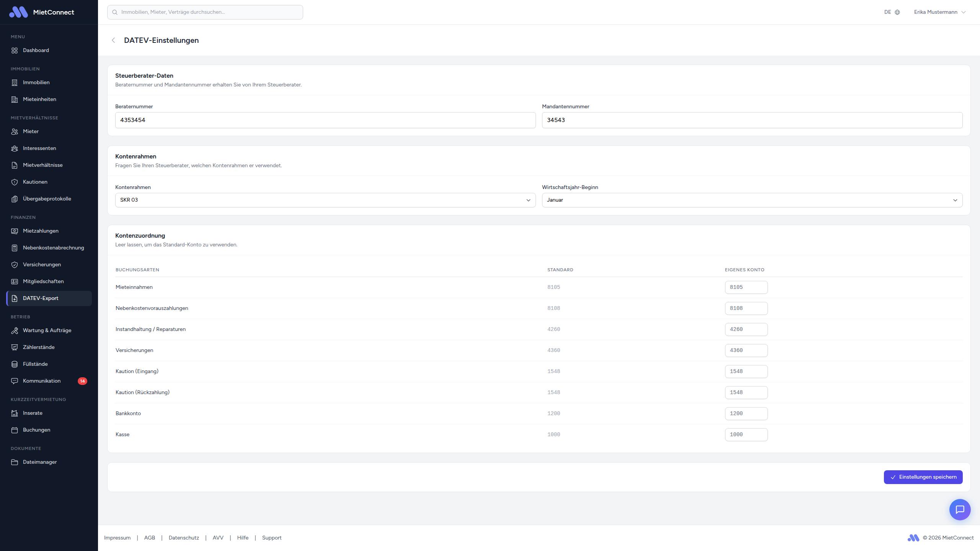
Task: Open the Datenschutz footer link
Action: (x=184, y=538)
